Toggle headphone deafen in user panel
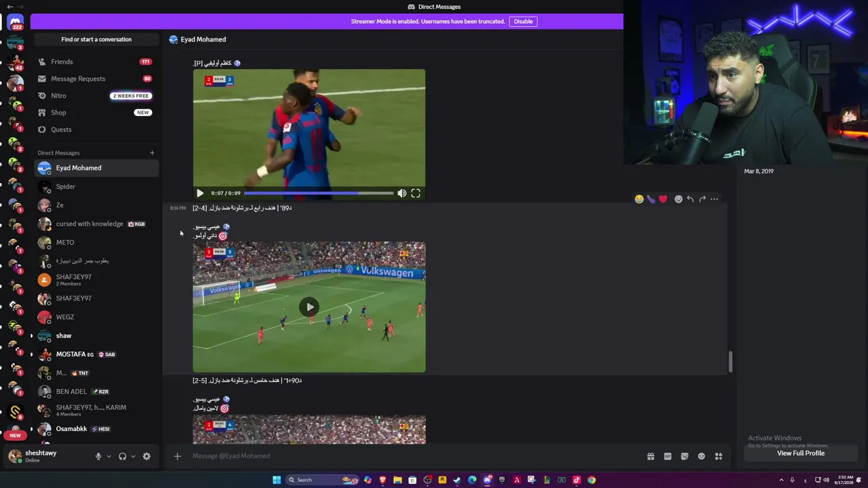The width and height of the screenshot is (868, 488). (122, 457)
